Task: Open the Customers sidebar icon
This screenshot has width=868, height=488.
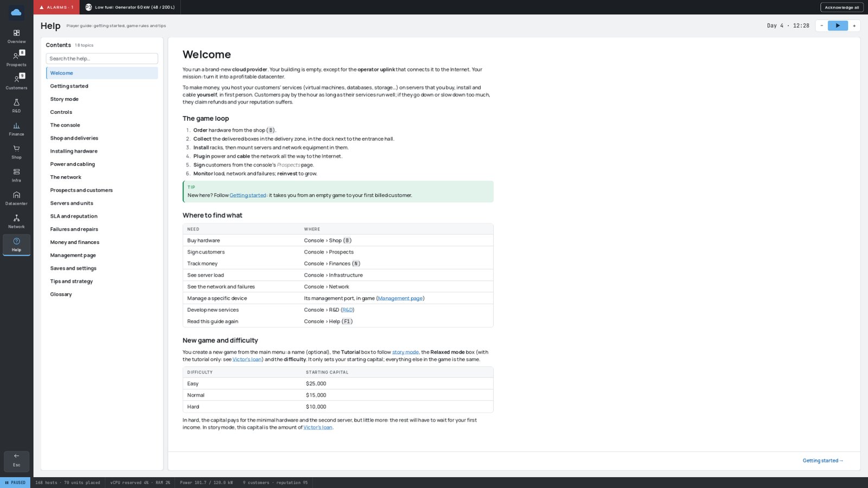Action: pyautogui.click(x=16, y=82)
